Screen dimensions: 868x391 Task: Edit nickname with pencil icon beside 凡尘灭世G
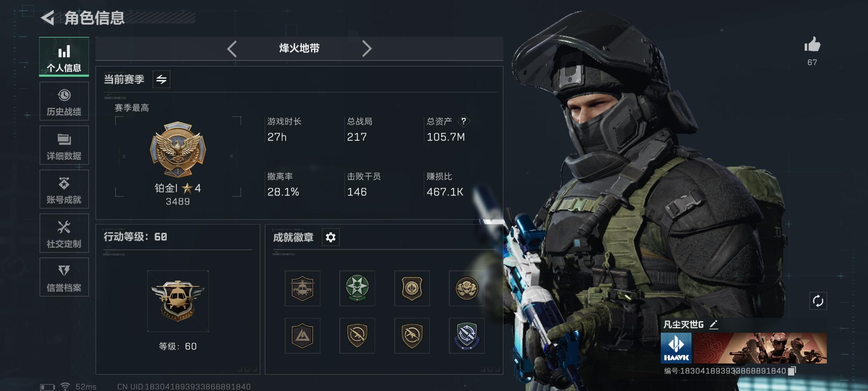point(713,324)
